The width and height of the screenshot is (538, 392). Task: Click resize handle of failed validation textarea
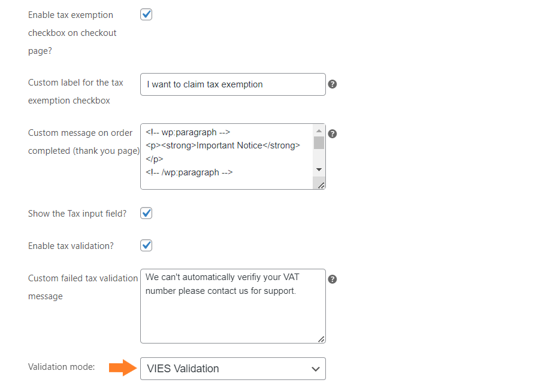(x=321, y=339)
